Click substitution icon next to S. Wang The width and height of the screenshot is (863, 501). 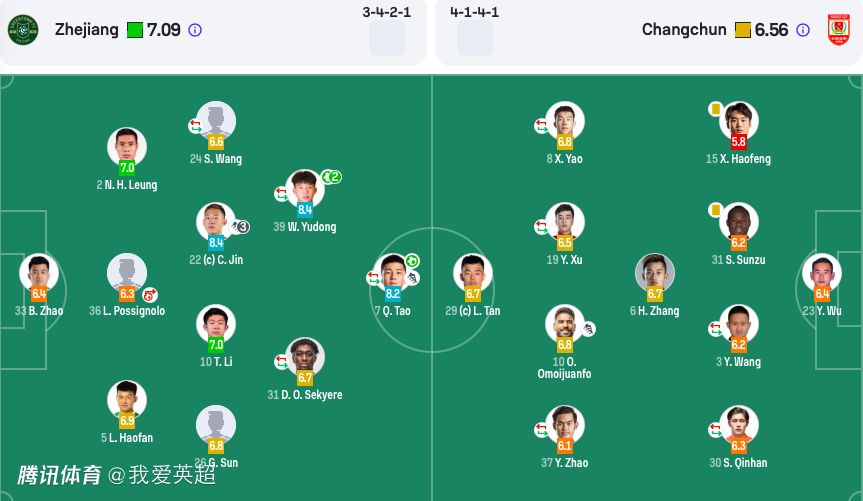[x=195, y=126]
